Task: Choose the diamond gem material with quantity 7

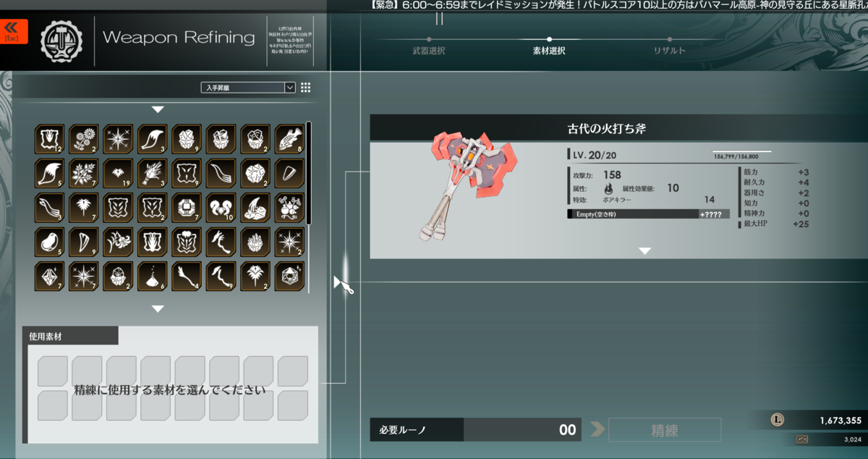Action: [x=49, y=277]
